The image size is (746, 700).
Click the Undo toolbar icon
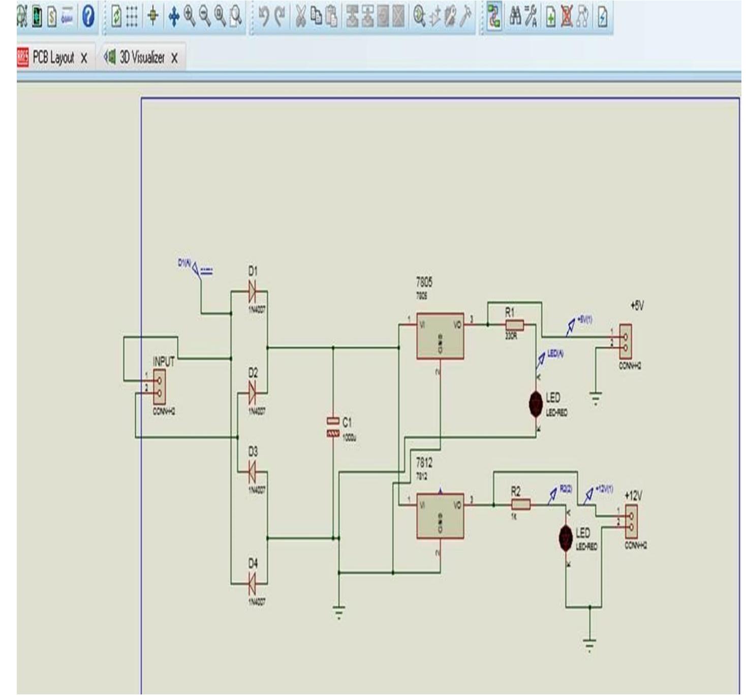point(265,16)
